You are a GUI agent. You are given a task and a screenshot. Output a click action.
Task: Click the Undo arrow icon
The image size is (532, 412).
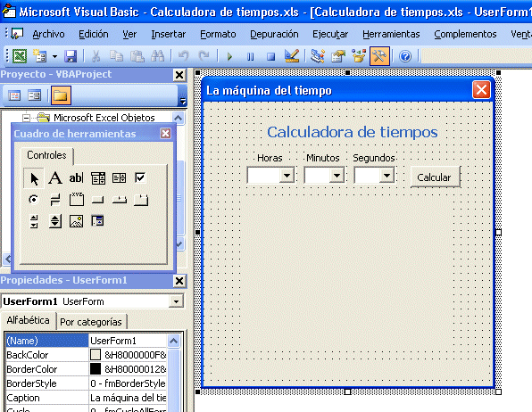click(184, 56)
